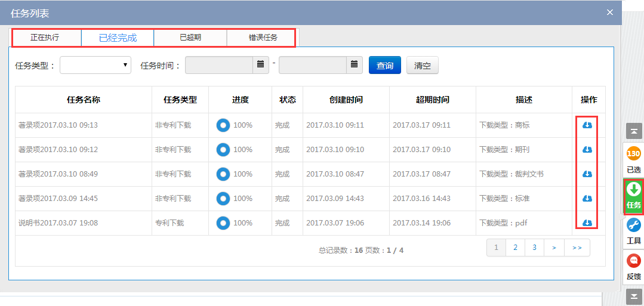
Task: Open the end date calendar picker
Action: click(x=355, y=65)
